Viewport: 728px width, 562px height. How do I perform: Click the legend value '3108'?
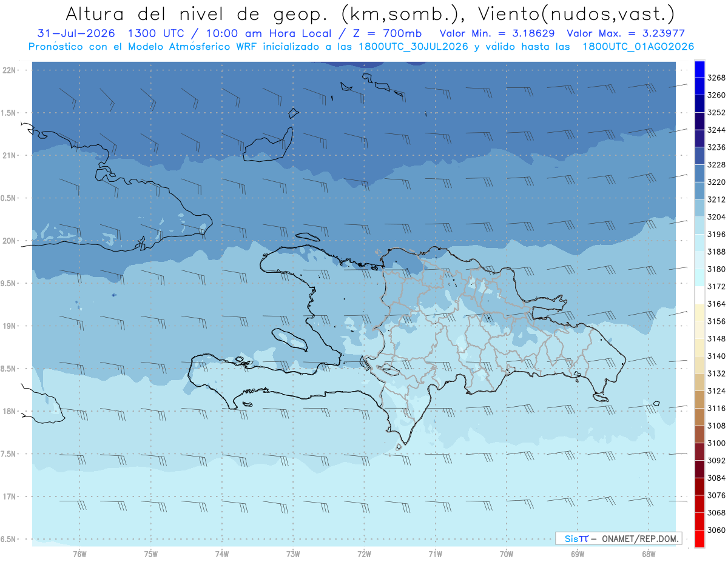(x=716, y=426)
